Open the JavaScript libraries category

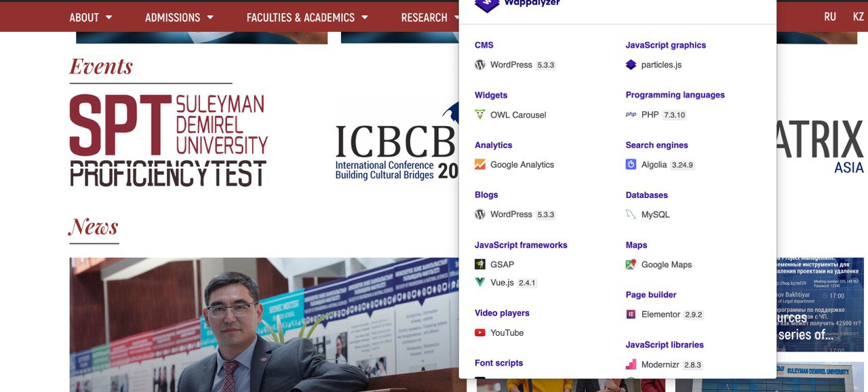pyautogui.click(x=665, y=345)
